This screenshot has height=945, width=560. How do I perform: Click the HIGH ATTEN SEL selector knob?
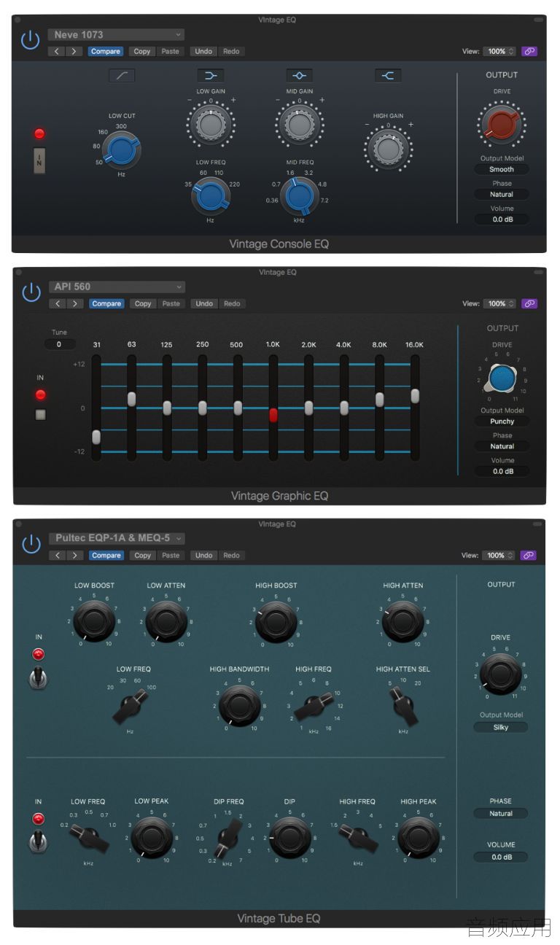coord(403,706)
